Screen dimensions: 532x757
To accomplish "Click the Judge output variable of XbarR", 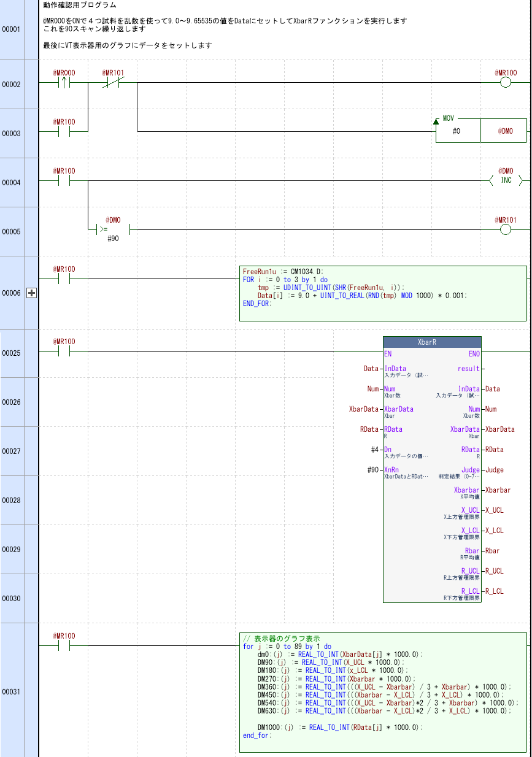I will click(x=494, y=470).
